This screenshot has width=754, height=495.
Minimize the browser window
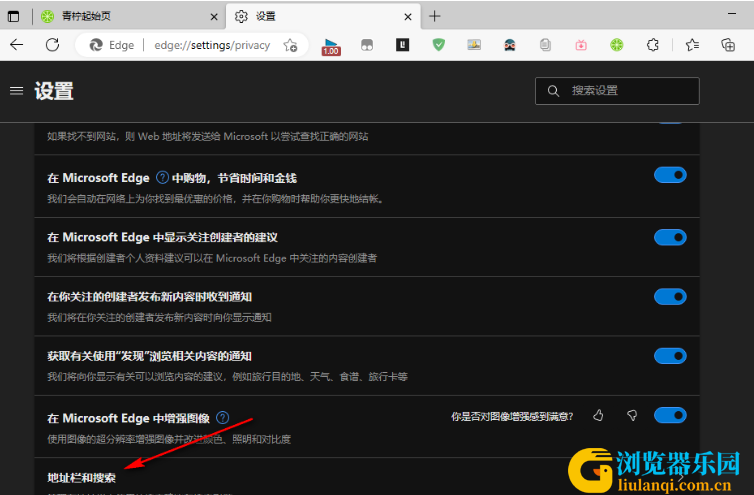[x=732, y=14]
